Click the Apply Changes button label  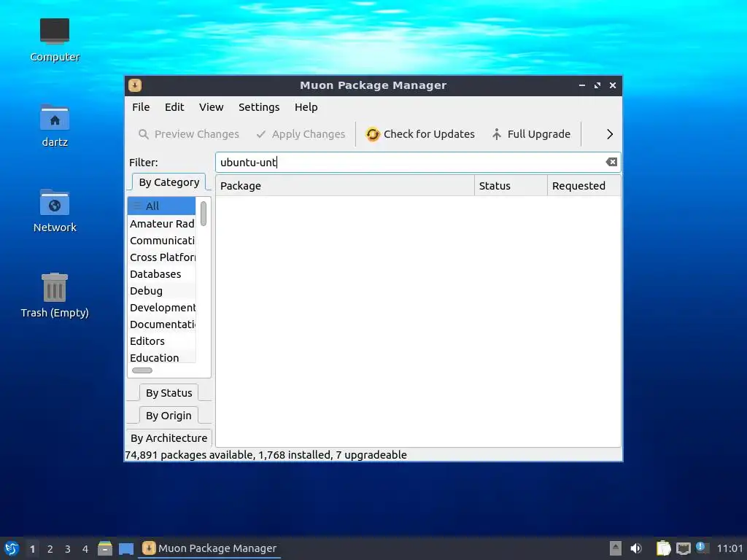(x=309, y=134)
